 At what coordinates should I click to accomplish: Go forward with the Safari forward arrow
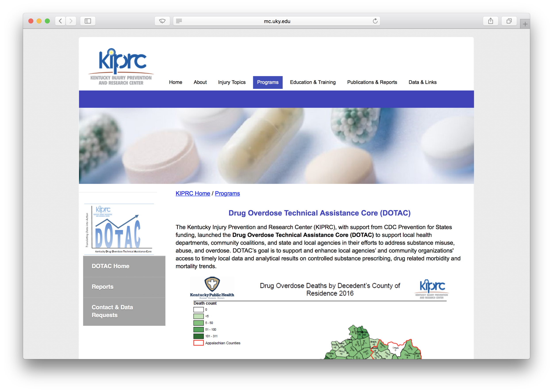71,21
